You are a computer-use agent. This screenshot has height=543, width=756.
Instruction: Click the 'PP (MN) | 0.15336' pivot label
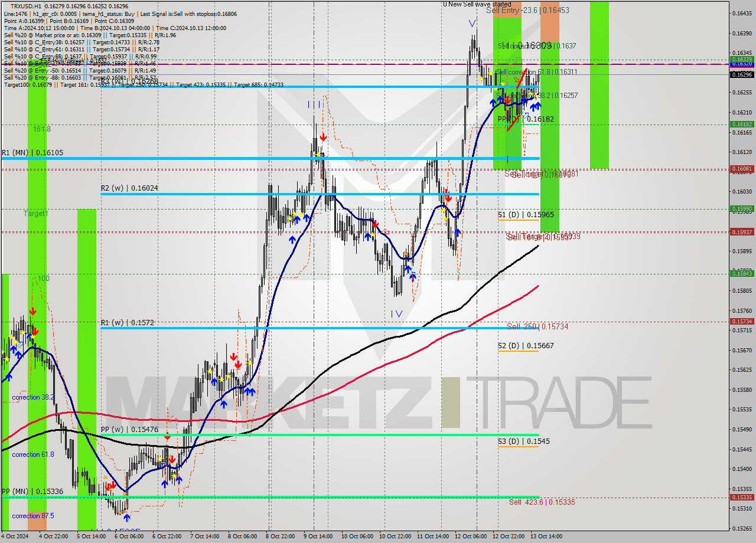[32, 491]
